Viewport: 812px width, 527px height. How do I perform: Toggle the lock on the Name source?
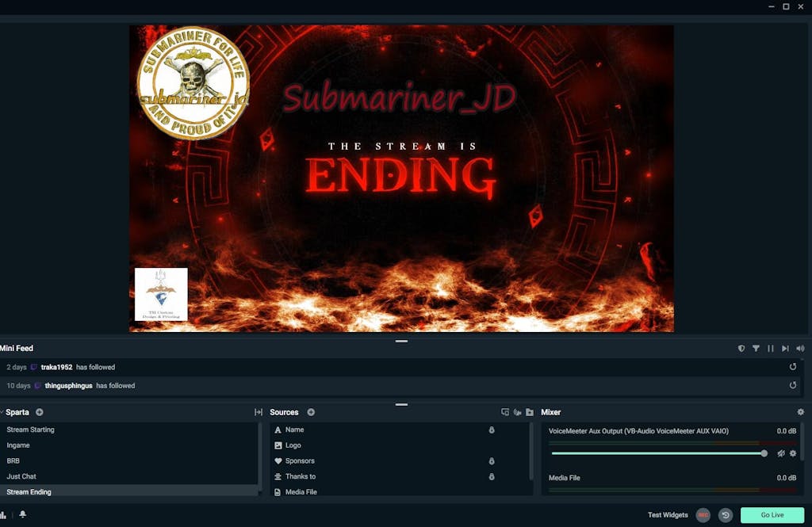[x=492, y=430]
